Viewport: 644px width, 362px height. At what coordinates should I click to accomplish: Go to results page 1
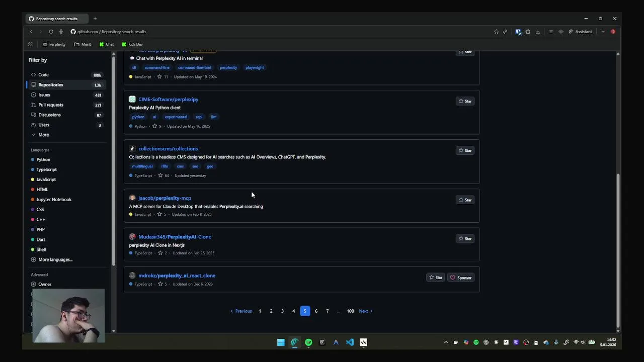pos(260,311)
